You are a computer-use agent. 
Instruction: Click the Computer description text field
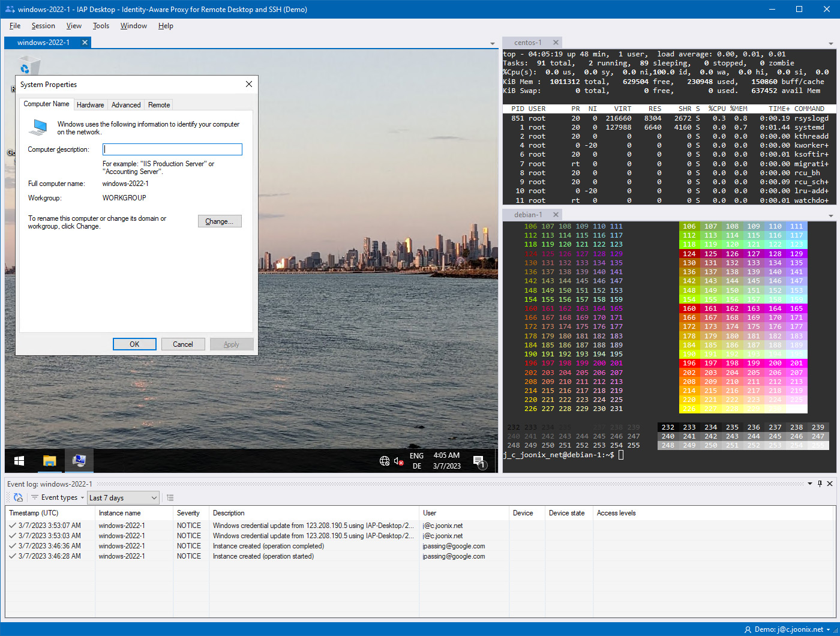[172, 149]
